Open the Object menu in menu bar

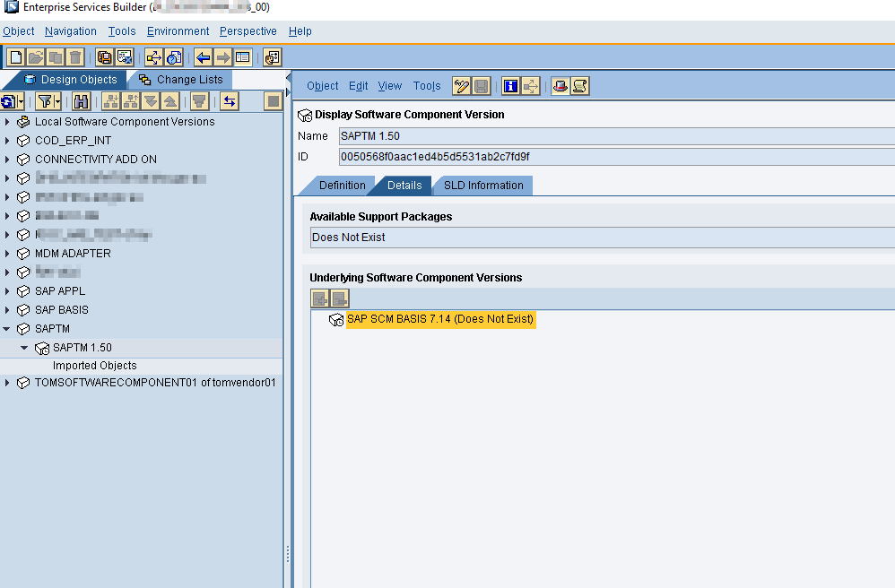[x=18, y=31]
